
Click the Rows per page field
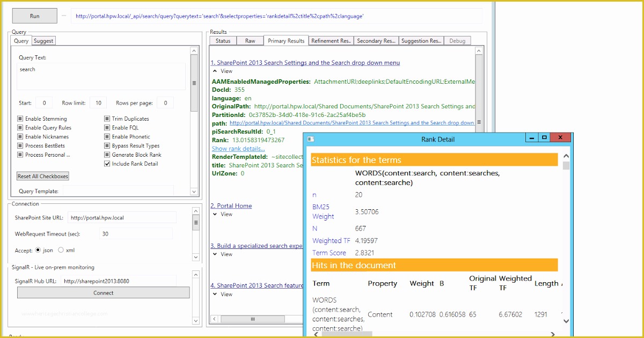pos(165,103)
